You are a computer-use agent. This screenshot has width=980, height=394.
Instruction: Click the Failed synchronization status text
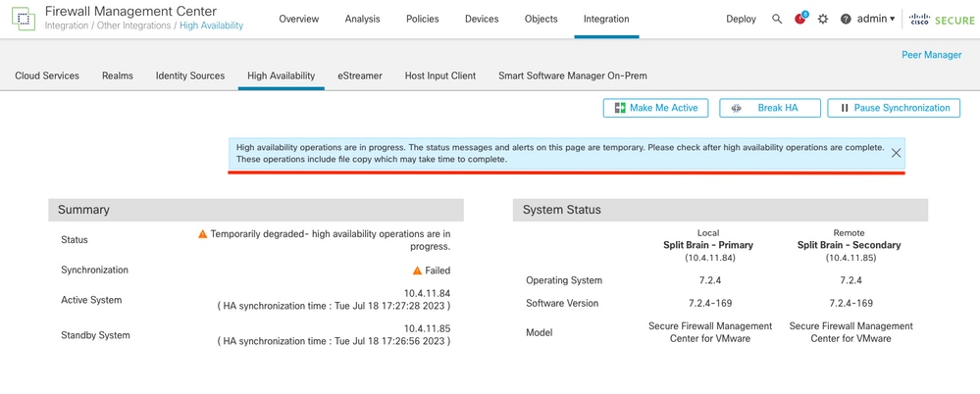(438, 271)
